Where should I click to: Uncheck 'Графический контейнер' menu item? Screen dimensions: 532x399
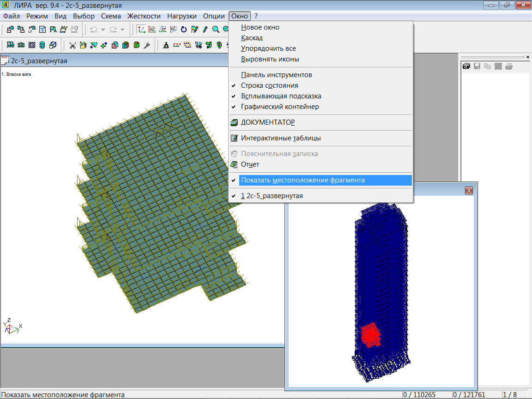coord(280,107)
